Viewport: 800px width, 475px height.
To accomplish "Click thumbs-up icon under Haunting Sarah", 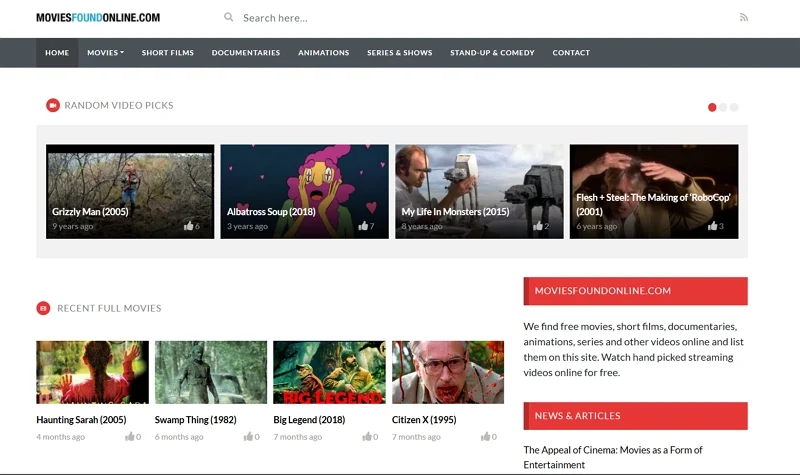I will pos(130,437).
